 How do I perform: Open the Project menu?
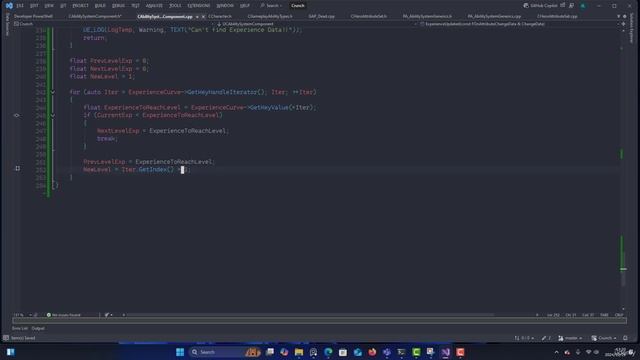80,6
